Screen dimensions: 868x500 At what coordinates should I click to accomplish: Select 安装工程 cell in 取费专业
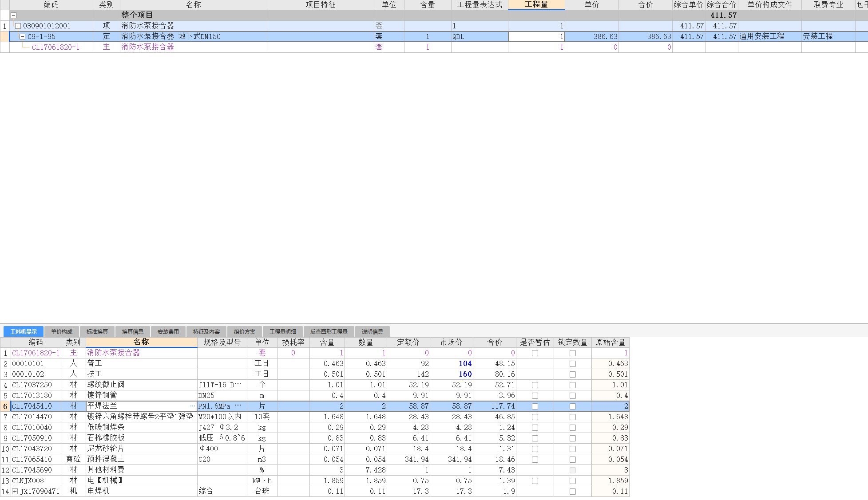click(x=828, y=36)
